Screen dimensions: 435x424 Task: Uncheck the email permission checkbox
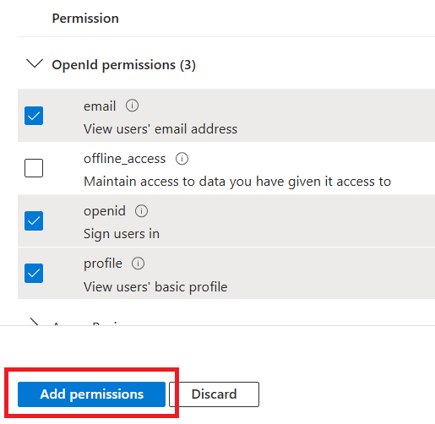[34, 116]
